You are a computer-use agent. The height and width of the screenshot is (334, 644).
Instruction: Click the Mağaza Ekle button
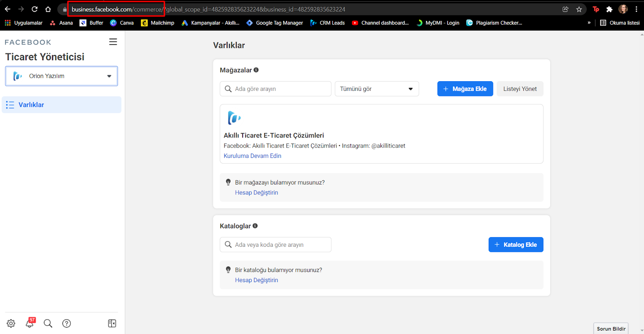pos(465,89)
